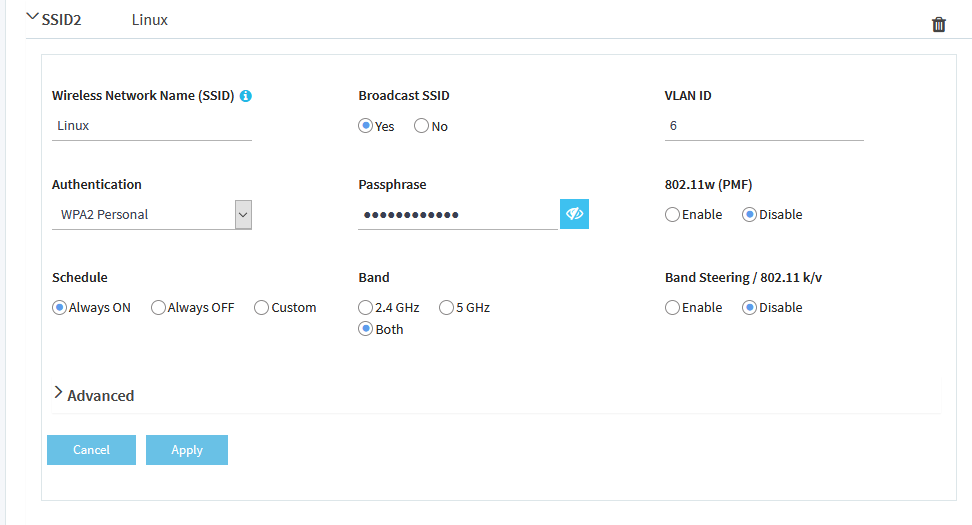This screenshot has height=525, width=972.
Task: Click the Apply button
Action: pyautogui.click(x=187, y=450)
